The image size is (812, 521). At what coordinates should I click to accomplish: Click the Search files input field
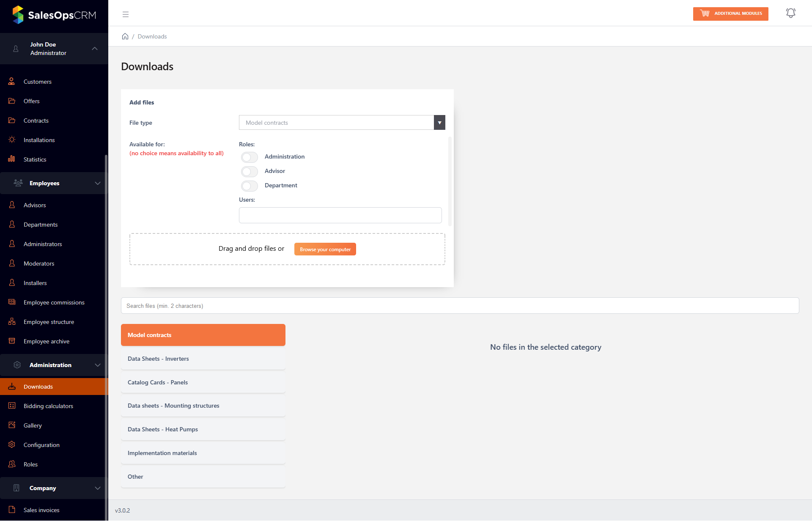(460, 306)
